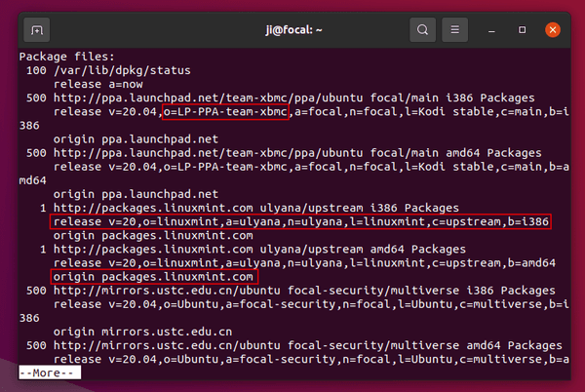This screenshot has width=585, height=392.
Task: Open the hamburger menu
Action: point(454,30)
